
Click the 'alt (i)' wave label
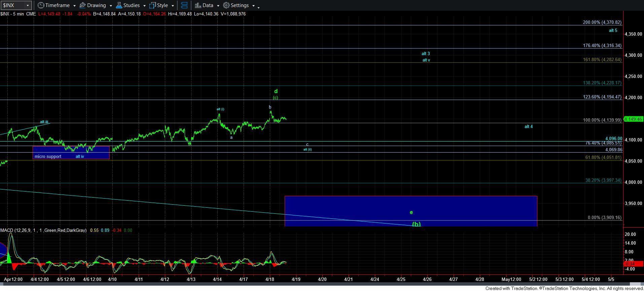coord(220,109)
